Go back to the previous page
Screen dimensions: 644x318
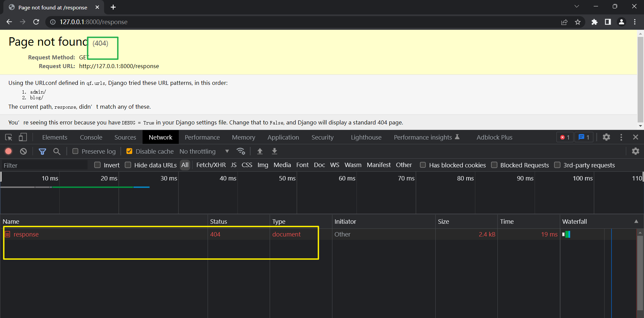point(9,22)
